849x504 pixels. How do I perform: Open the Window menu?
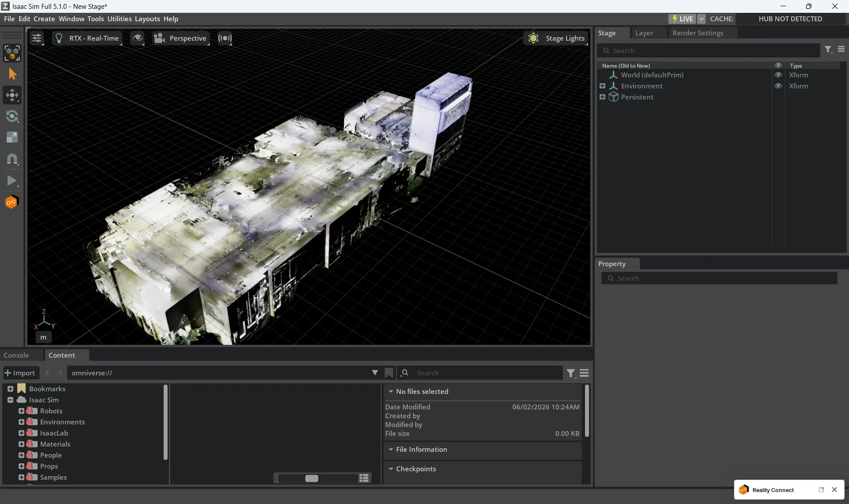pos(71,19)
